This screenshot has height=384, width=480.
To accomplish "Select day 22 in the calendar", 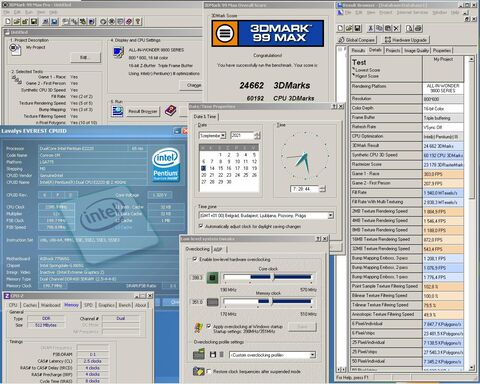I will click(220, 175).
